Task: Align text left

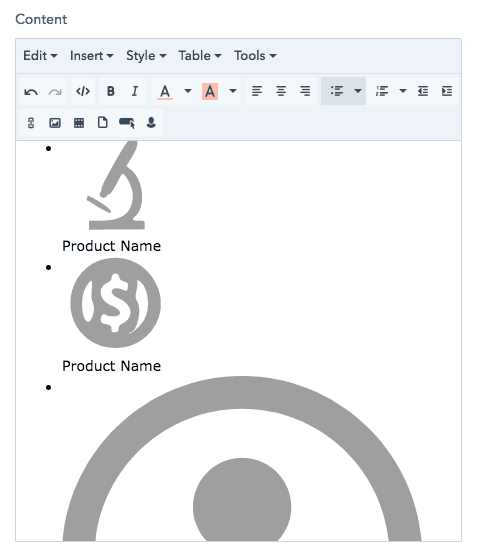Action: [257, 91]
